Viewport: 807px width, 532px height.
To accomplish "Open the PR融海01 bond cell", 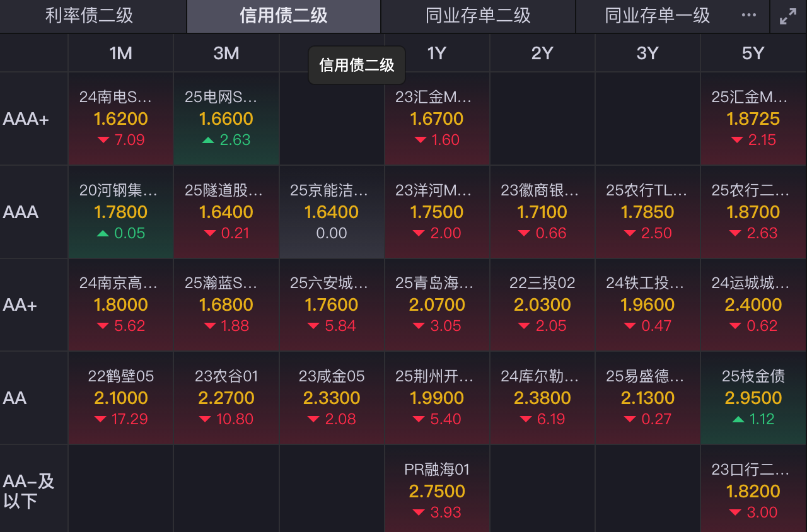I will click(437, 489).
